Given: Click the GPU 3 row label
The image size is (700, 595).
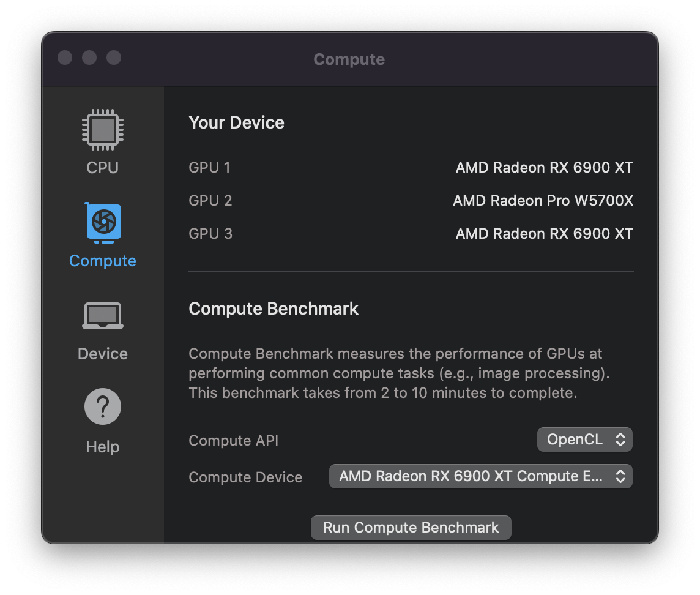Looking at the screenshot, I should coord(210,233).
